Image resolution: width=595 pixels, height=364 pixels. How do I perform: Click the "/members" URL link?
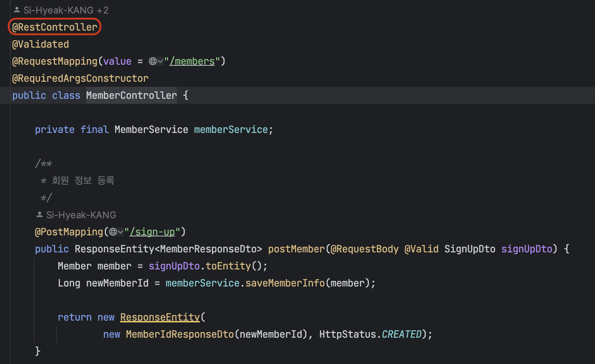click(192, 61)
